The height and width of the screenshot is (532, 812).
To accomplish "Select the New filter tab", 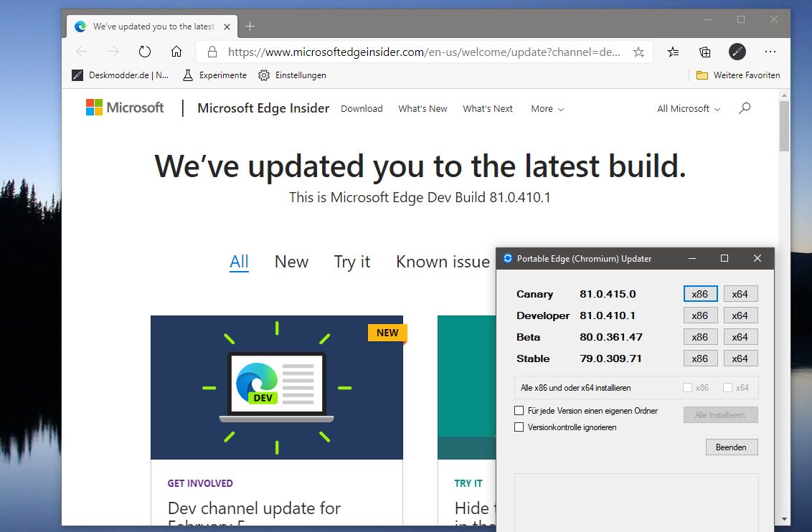I will (x=291, y=262).
